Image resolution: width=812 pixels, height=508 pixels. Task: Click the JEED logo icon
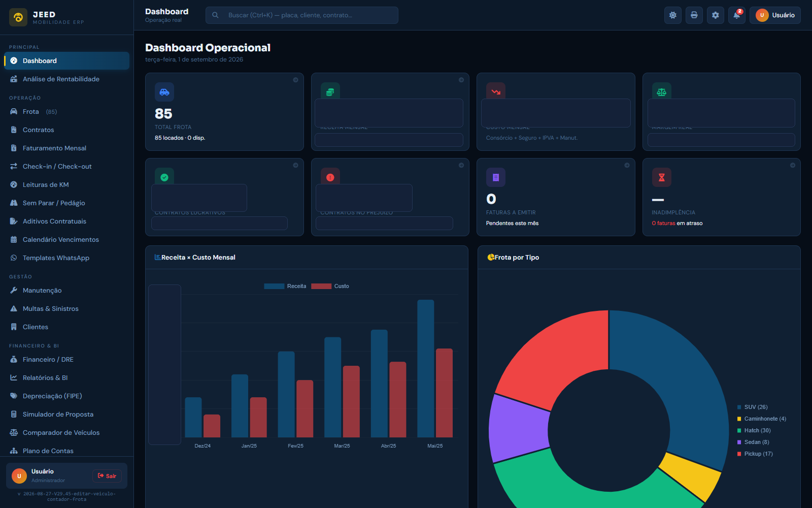[18, 17]
